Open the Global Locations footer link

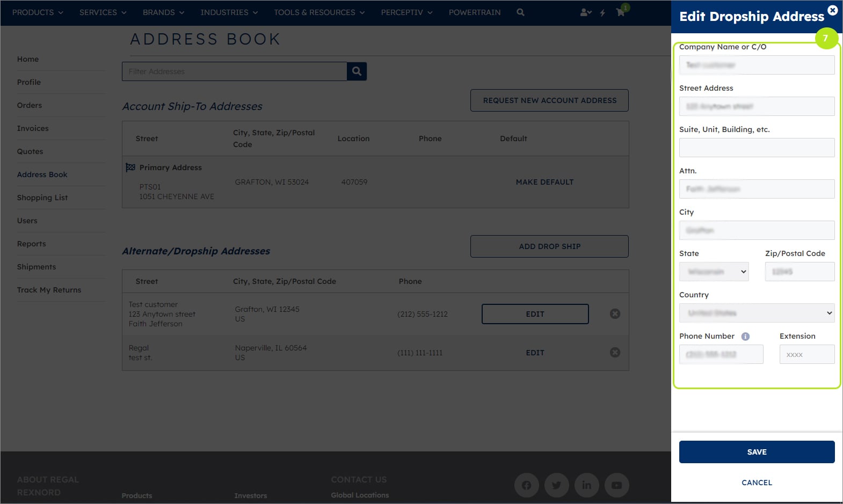click(360, 495)
